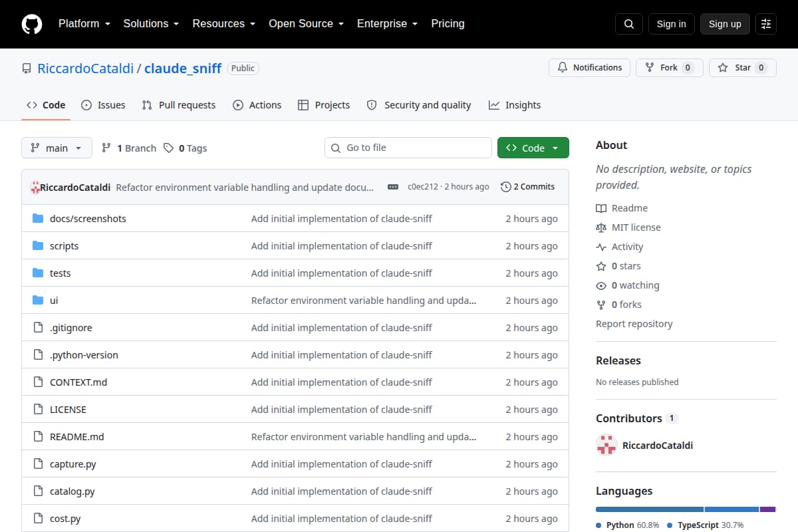Image resolution: width=798 pixels, height=532 pixels.
Task: Expand commit message ellipsis button
Action: tap(393, 187)
